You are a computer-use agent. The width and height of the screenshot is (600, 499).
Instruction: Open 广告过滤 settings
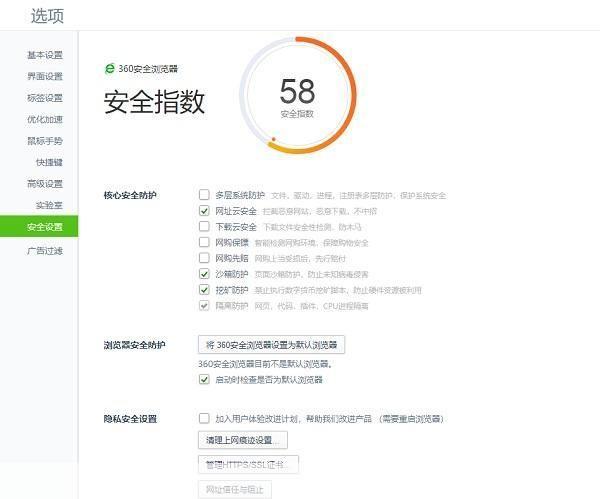(45, 251)
